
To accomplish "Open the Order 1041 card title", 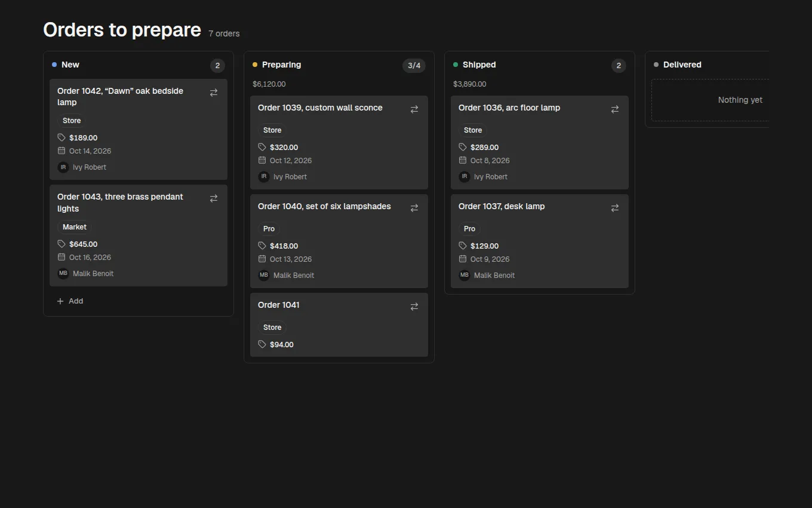I will coord(279,305).
